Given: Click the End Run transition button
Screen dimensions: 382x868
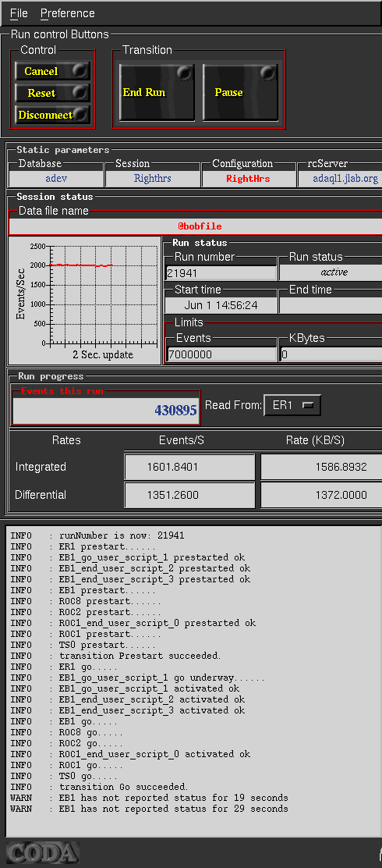Looking at the screenshot, I should click(x=157, y=92).
